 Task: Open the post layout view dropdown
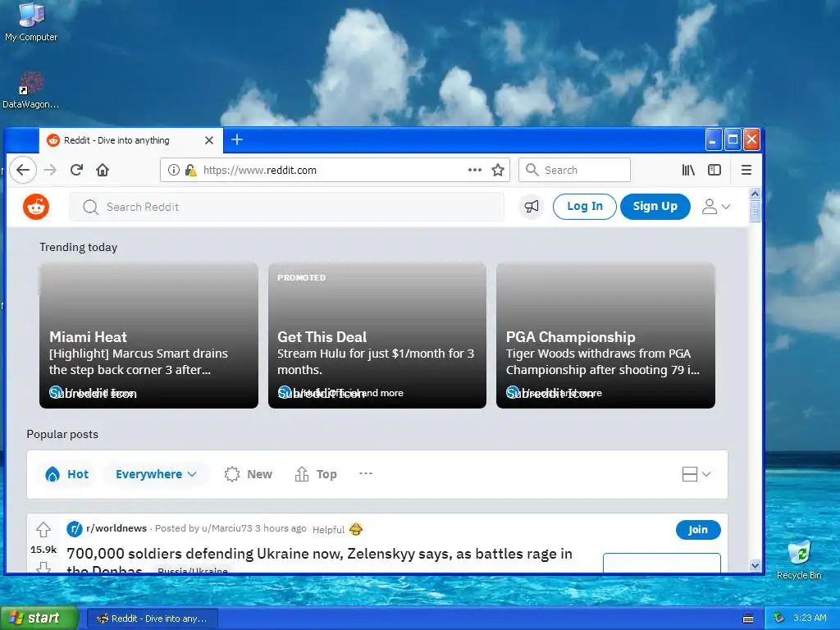tap(696, 474)
